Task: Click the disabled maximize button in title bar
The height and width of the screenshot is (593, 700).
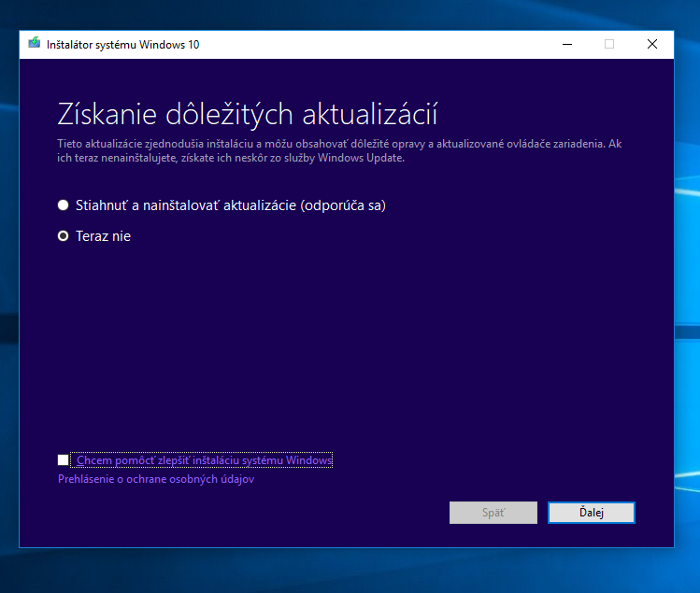Action: point(609,44)
